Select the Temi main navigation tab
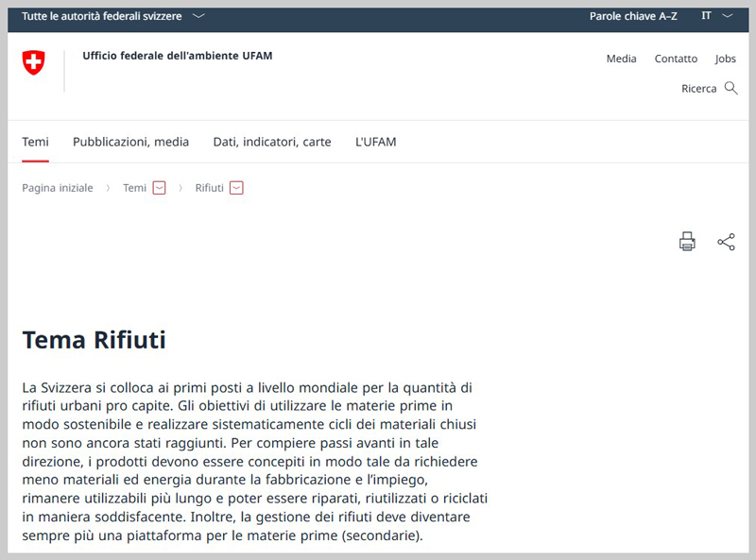The width and height of the screenshot is (756, 560). [x=35, y=142]
